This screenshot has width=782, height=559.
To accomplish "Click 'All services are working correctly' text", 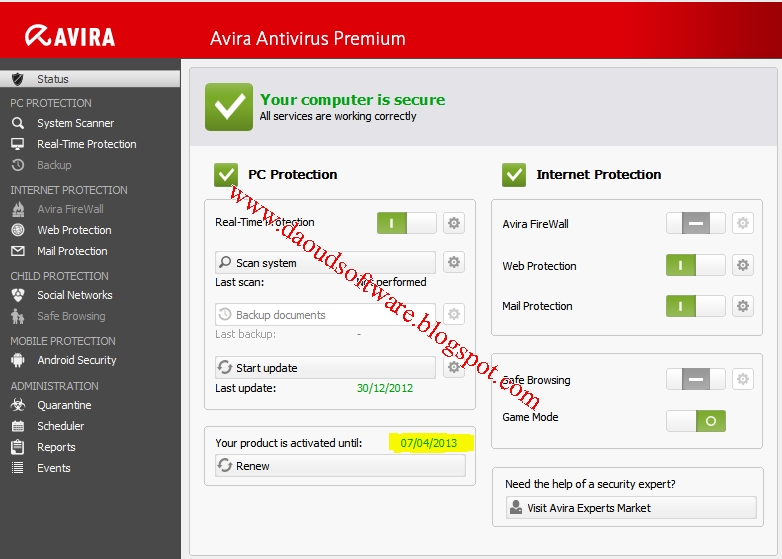I will coord(338,116).
